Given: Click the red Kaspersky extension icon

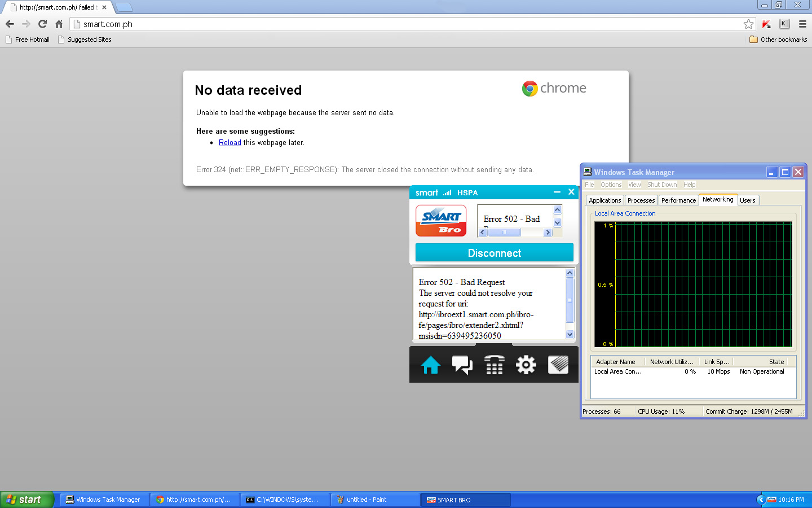Looking at the screenshot, I should point(766,24).
